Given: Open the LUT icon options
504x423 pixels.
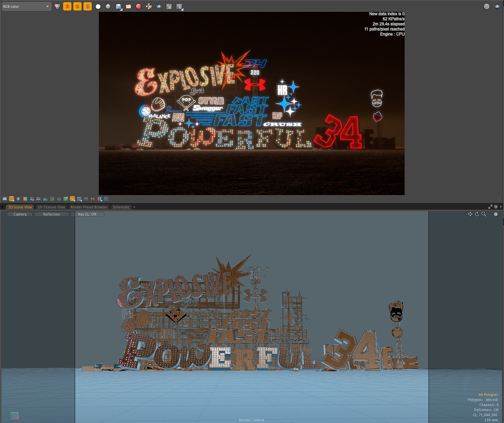Looking at the screenshot, I should (79, 199).
